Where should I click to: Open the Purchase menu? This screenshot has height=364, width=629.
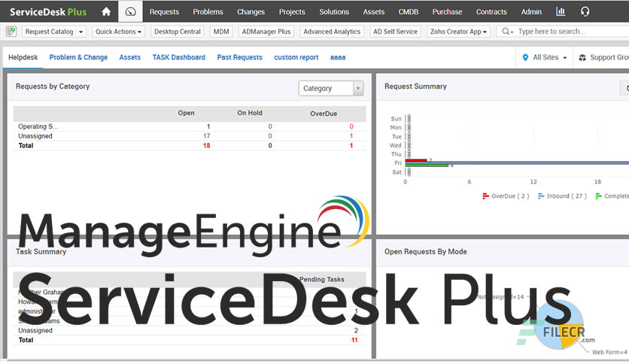[447, 11]
